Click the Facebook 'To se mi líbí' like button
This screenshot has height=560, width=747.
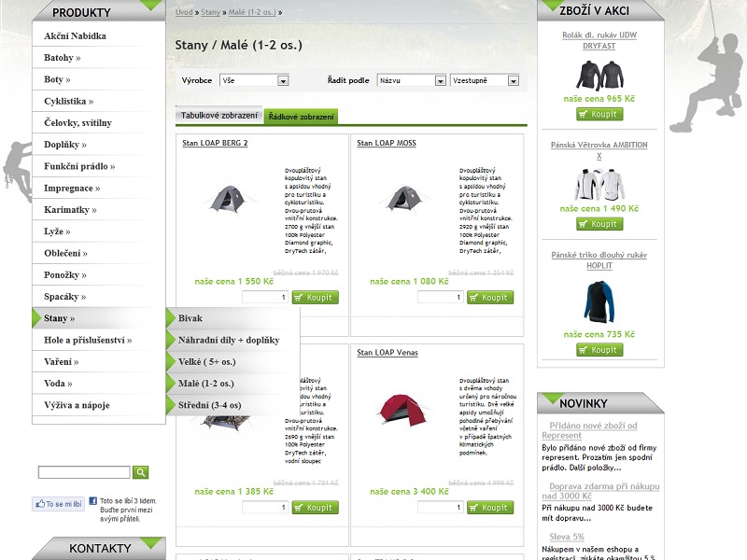coord(58,504)
